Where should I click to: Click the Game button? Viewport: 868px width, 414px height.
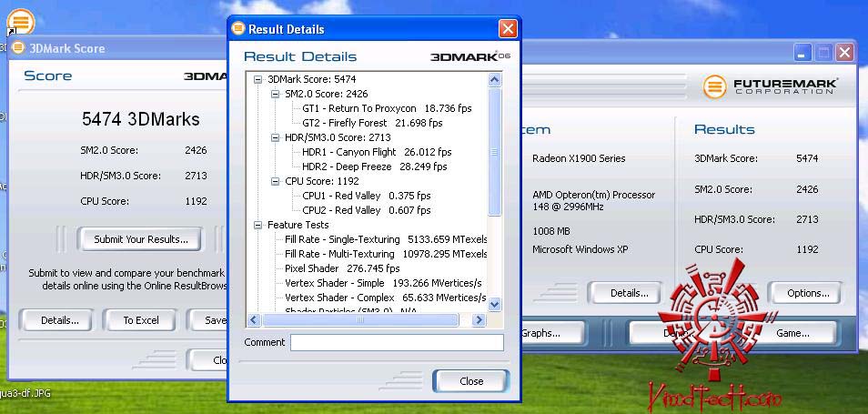click(792, 333)
